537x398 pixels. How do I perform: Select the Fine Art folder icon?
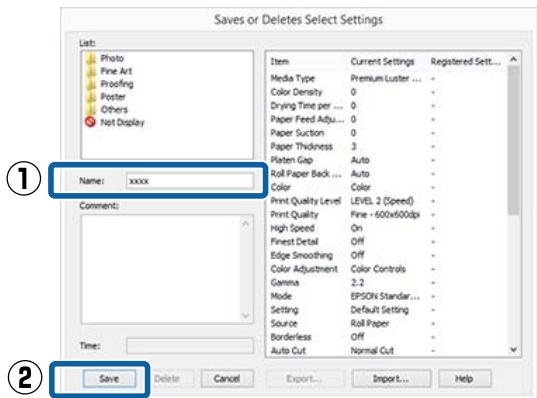91,71
